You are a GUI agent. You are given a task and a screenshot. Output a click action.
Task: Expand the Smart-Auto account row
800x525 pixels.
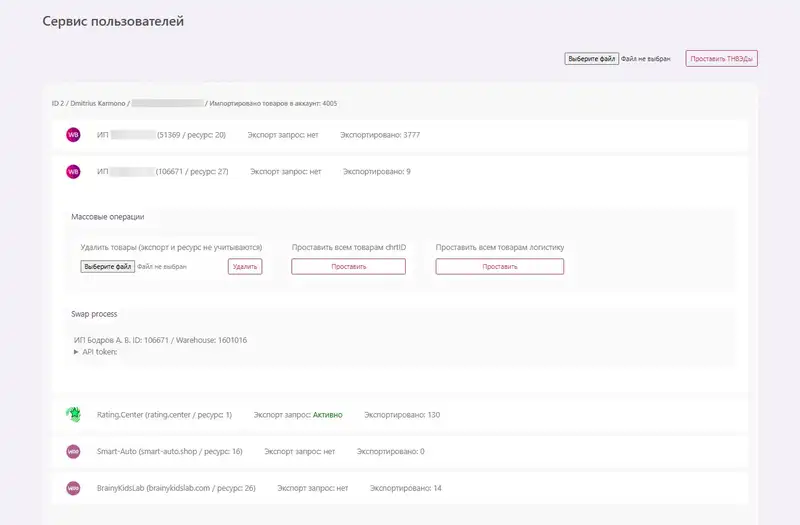coord(399,452)
